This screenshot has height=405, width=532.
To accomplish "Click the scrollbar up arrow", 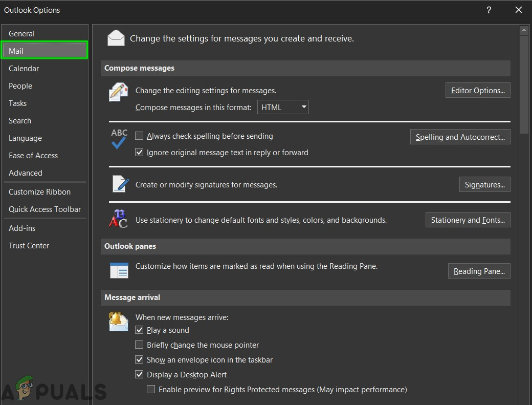I will coord(524,31).
